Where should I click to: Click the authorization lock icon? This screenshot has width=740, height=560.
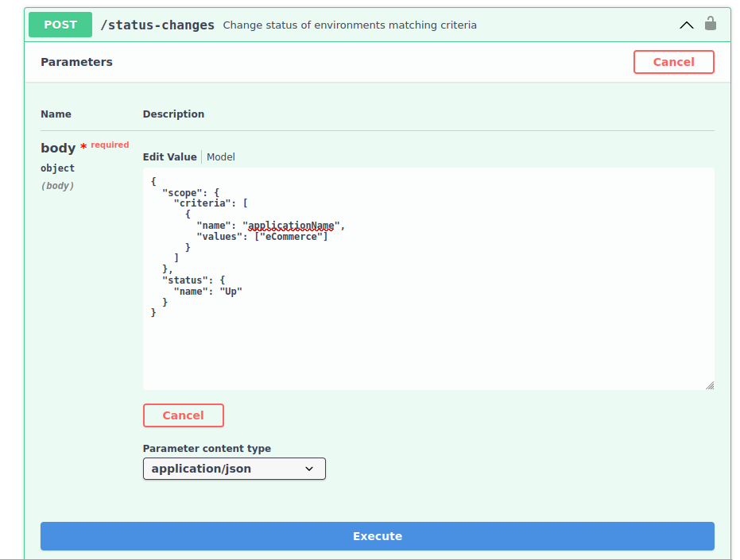(711, 24)
